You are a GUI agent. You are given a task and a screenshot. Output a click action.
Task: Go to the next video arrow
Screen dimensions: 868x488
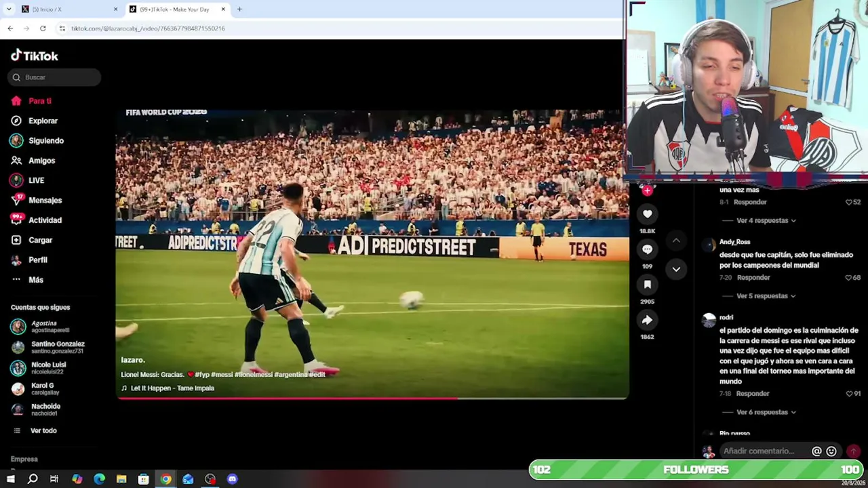pyautogui.click(x=676, y=269)
